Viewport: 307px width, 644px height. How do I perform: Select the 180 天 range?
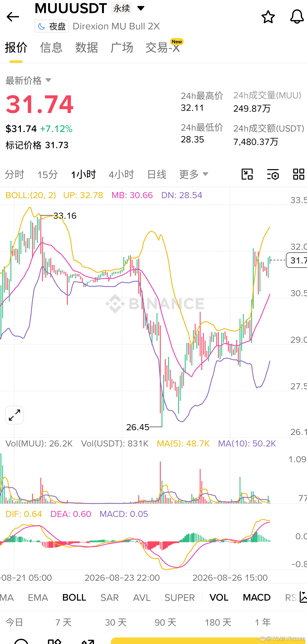point(218,622)
